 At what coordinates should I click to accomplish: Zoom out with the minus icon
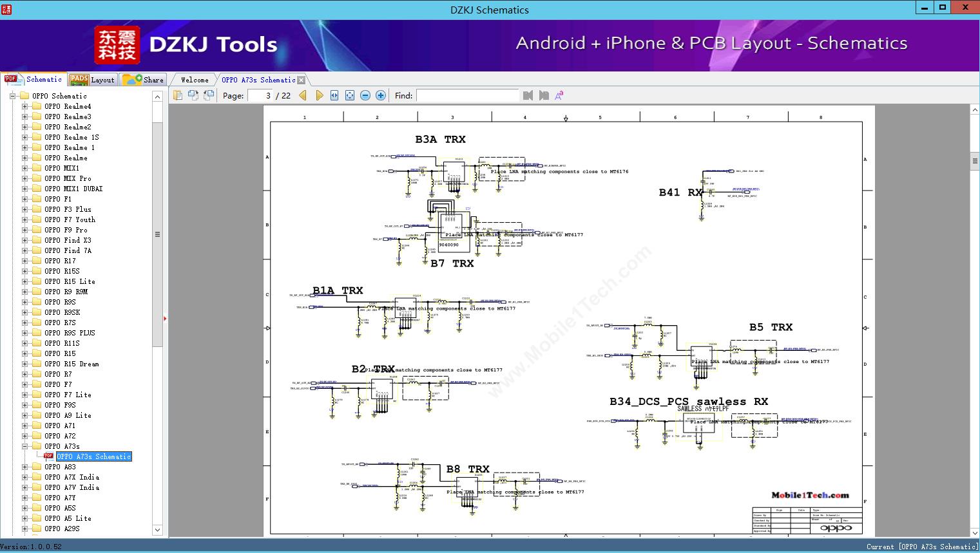[x=365, y=95]
